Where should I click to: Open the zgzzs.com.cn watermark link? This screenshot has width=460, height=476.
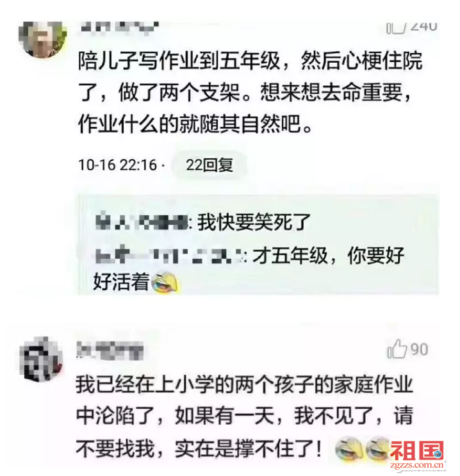417,464
